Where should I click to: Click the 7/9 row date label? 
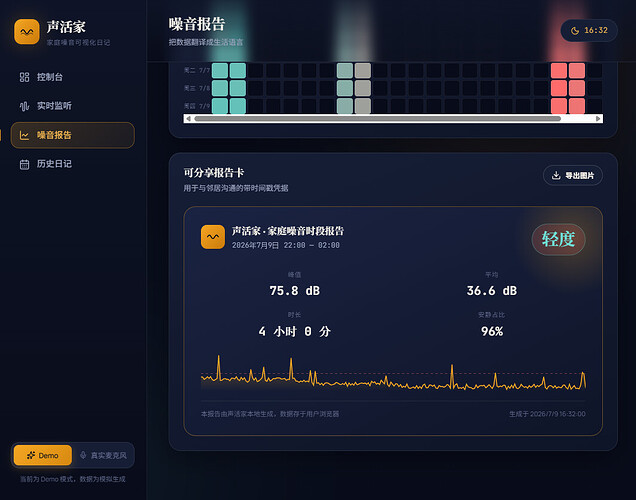(x=197, y=106)
